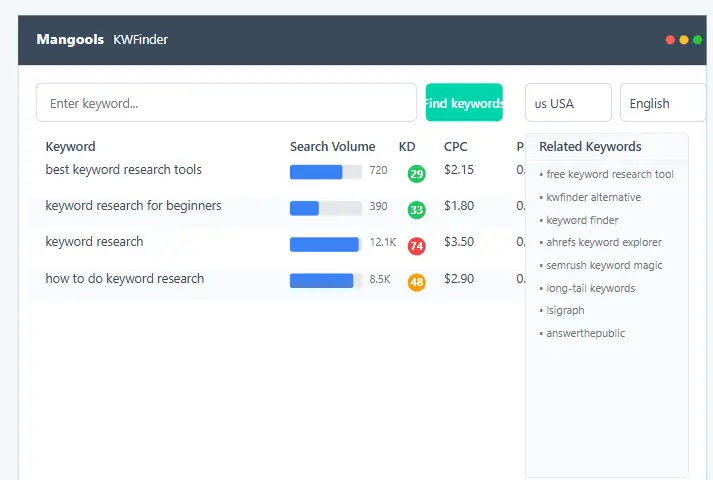
Task: Click the $2.15 CPC value
Action: tap(459, 170)
